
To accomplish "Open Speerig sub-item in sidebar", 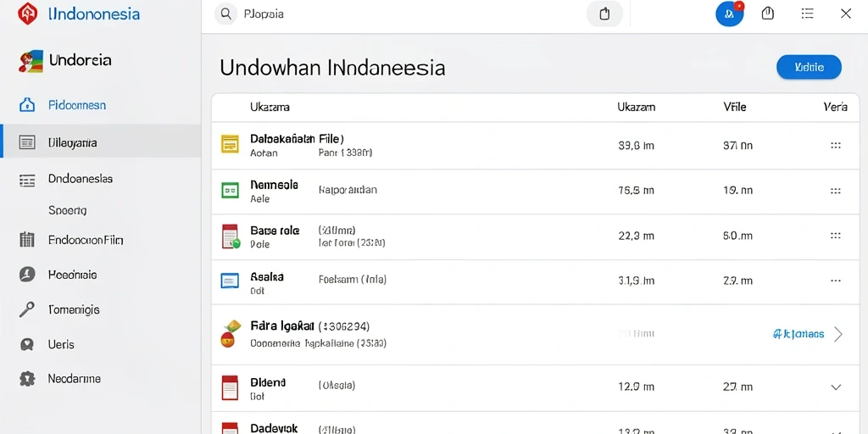I will pyautogui.click(x=68, y=210).
